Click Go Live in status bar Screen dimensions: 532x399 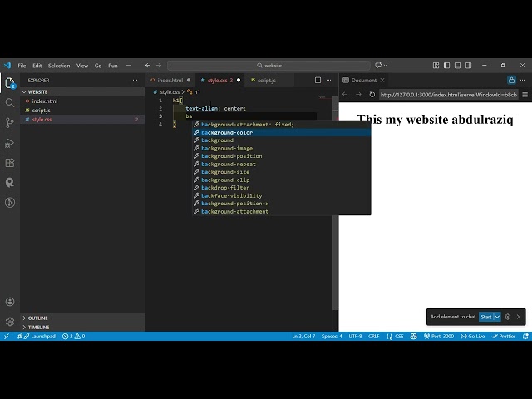[x=473, y=336]
